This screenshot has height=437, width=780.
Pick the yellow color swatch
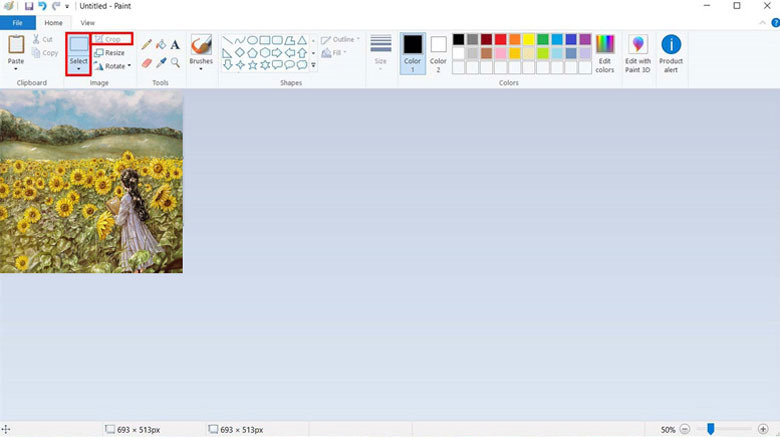[529, 39]
